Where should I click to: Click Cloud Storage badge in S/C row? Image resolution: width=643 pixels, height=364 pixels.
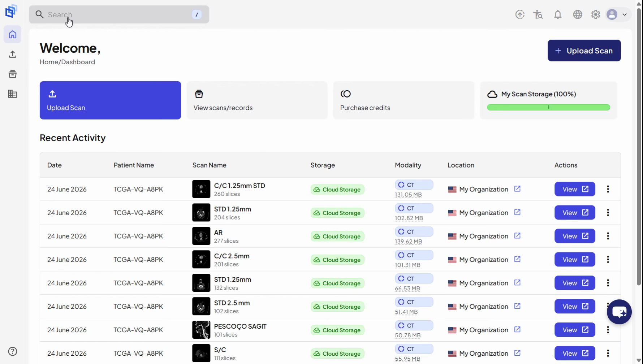(x=337, y=354)
